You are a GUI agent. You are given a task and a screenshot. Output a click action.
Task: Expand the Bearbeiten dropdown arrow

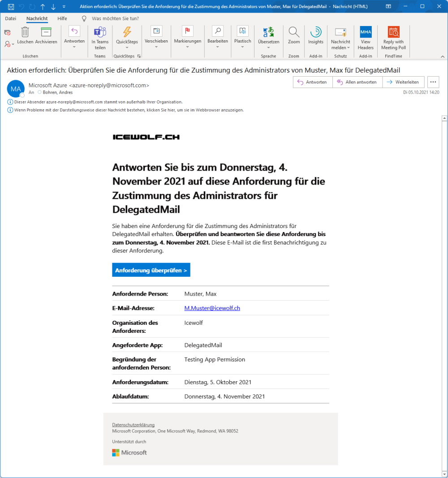coord(218,47)
